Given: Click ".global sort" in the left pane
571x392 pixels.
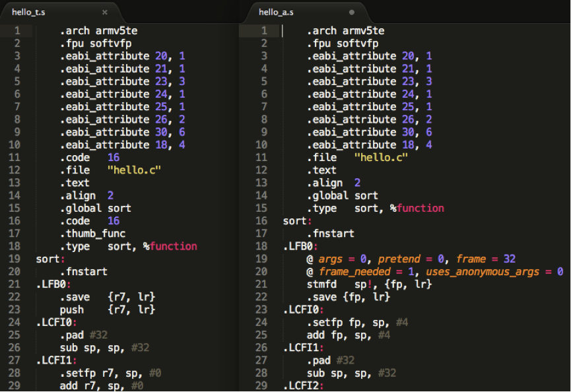Looking at the screenshot, I should click(96, 209).
